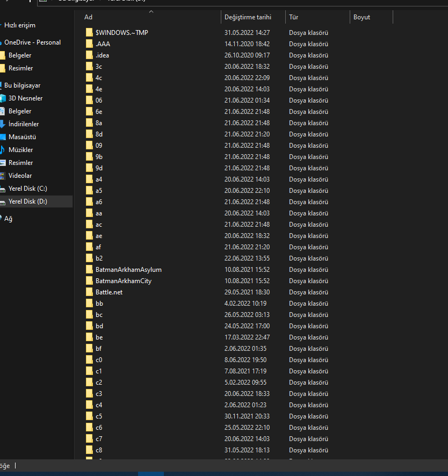Click the BatmanArkhamAsylum folder icon
The image size is (448, 476).
click(89, 270)
